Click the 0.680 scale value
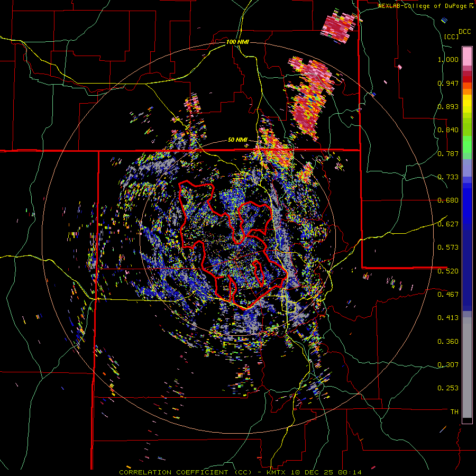 (x=448, y=200)
